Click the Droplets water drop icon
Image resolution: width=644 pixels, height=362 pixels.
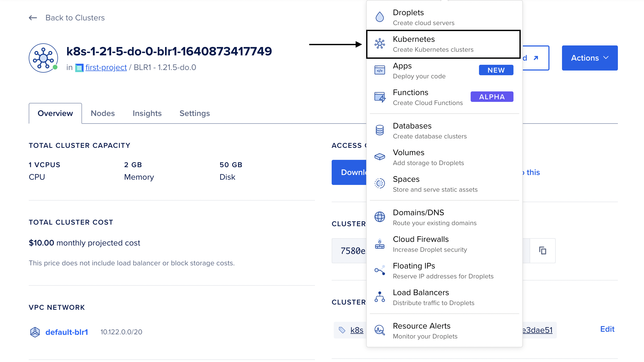pyautogui.click(x=379, y=17)
